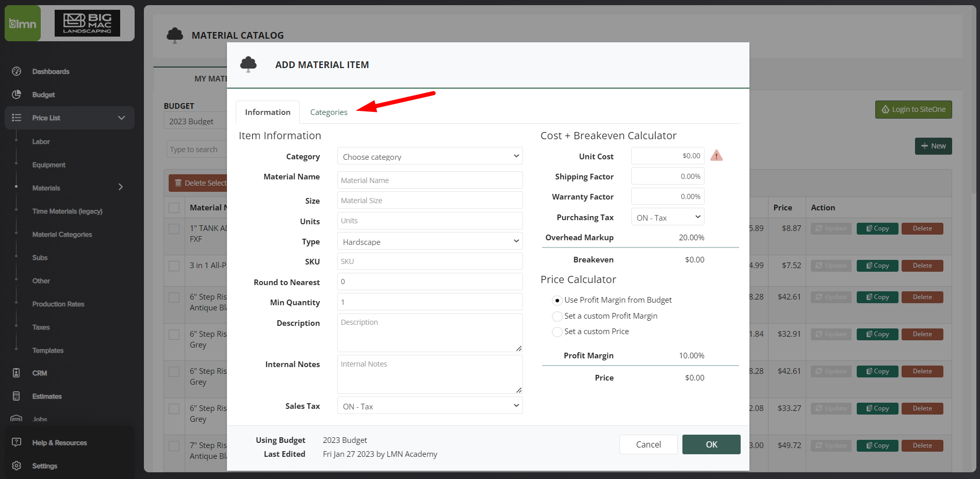
Task: Click the Material Name field
Action: coord(430,180)
